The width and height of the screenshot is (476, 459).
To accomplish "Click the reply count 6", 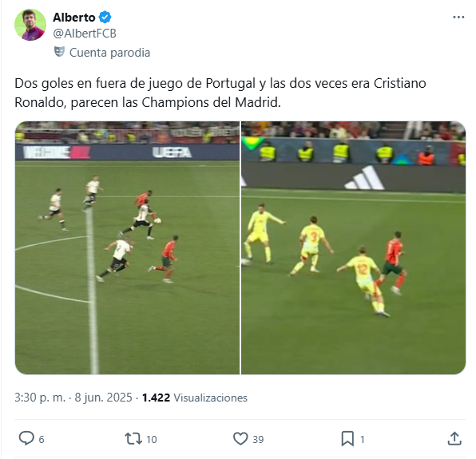I will pyautogui.click(x=42, y=439).
